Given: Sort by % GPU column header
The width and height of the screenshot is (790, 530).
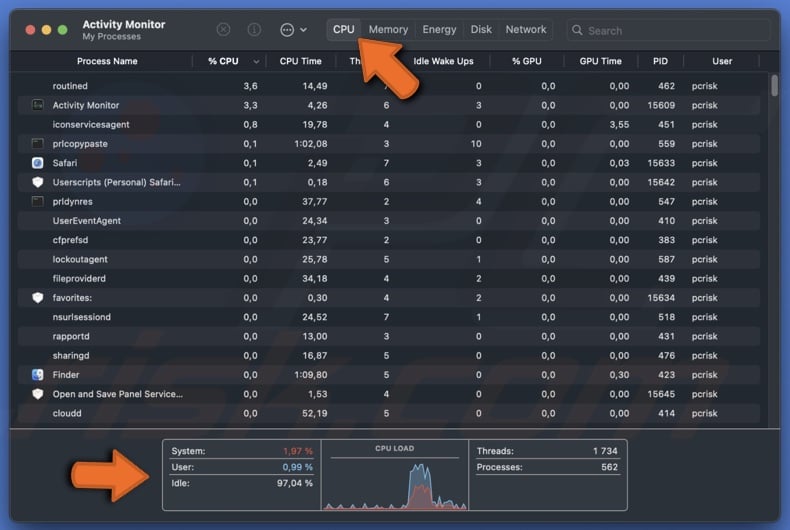Looking at the screenshot, I should pos(526,61).
